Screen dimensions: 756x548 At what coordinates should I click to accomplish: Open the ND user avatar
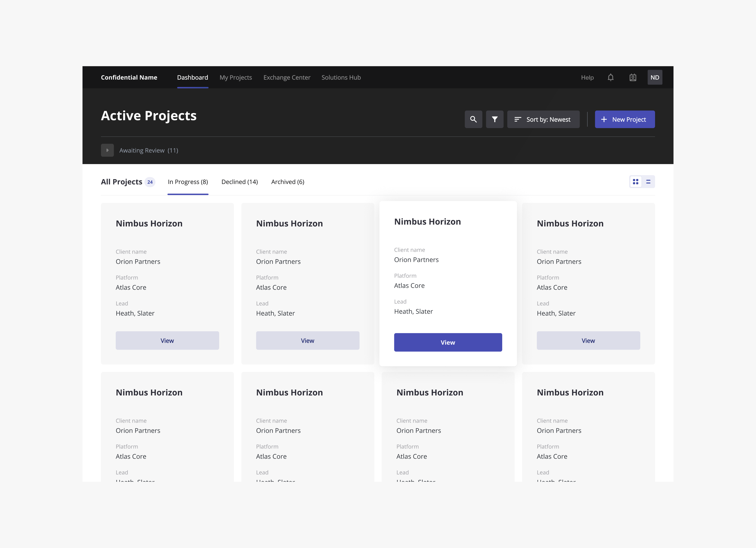(655, 77)
